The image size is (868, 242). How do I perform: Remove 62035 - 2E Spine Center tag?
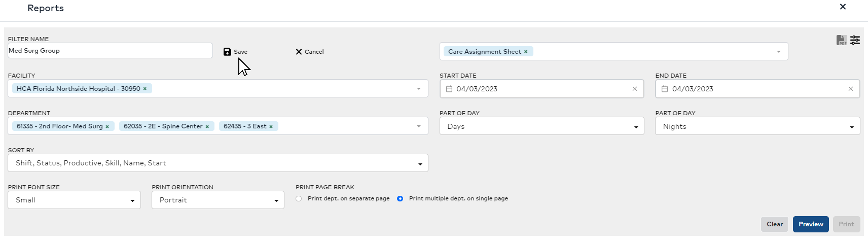click(x=207, y=126)
